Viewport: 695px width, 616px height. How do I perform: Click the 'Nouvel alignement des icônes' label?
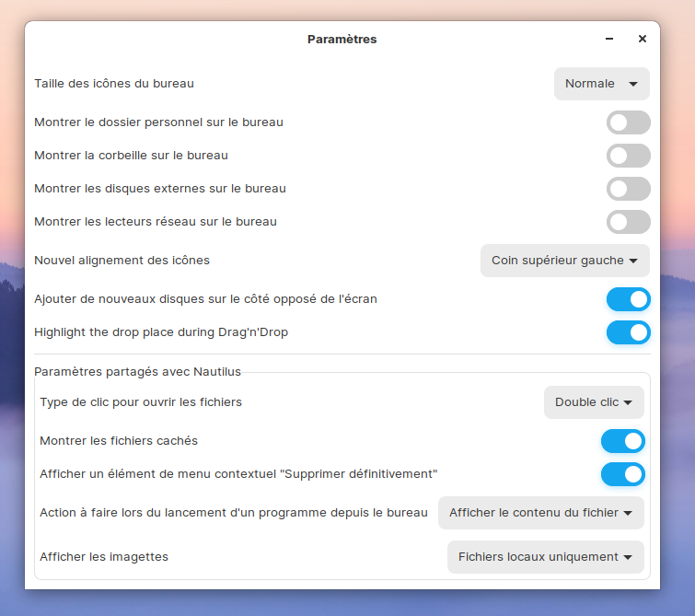coord(122,261)
